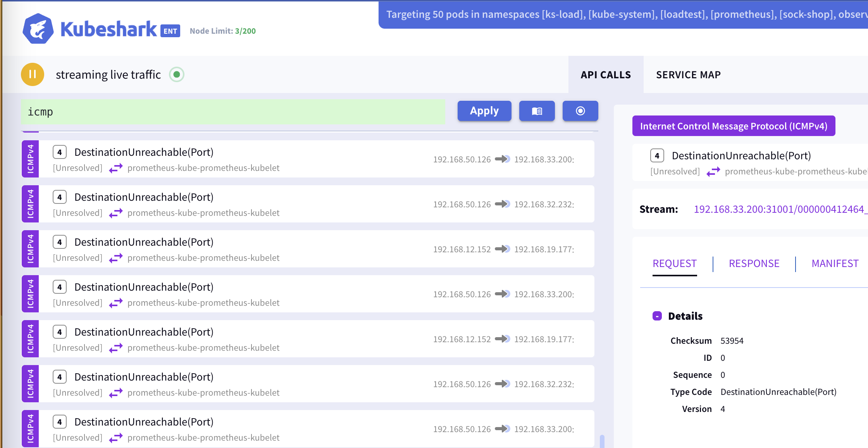Select the API Calls tab
The height and width of the screenshot is (448, 868).
(x=606, y=75)
